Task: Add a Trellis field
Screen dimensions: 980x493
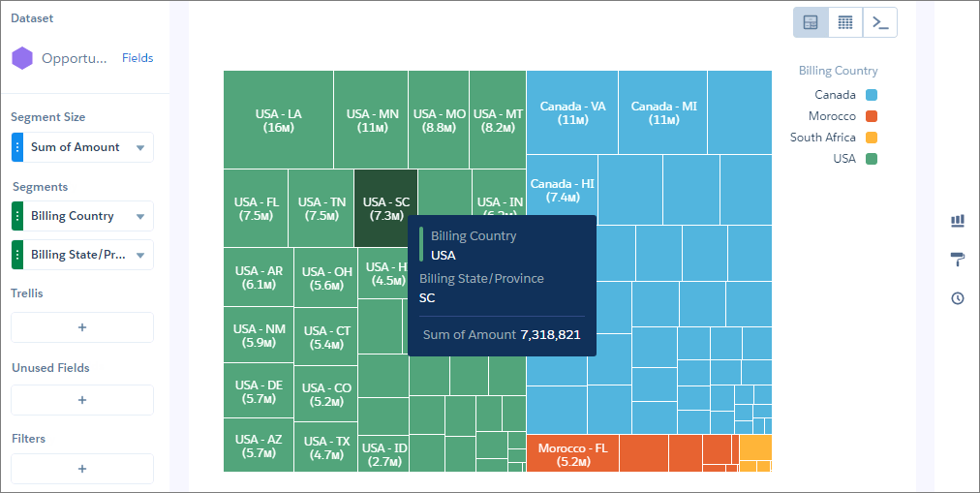Action: point(82,327)
